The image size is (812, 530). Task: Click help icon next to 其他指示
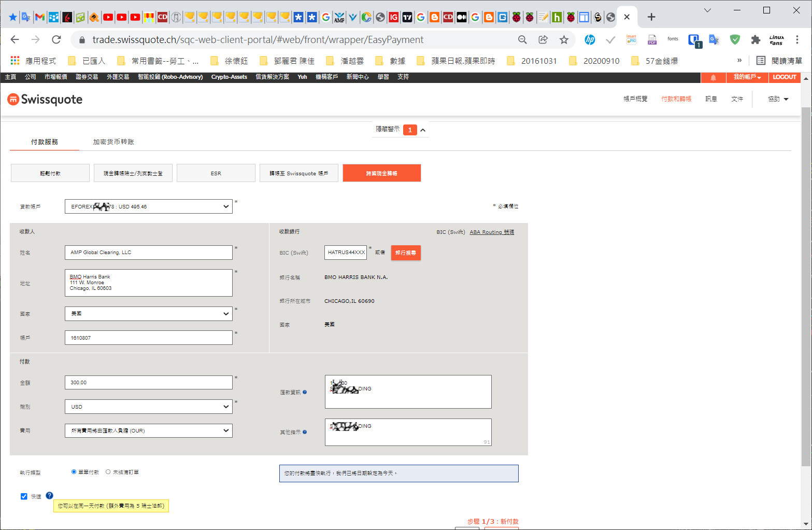point(305,432)
